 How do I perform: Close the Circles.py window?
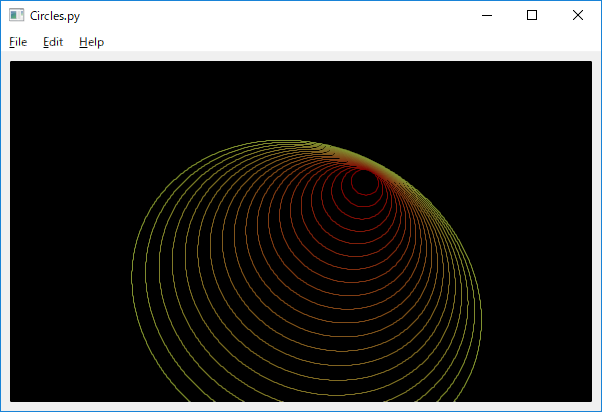[x=577, y=15]
